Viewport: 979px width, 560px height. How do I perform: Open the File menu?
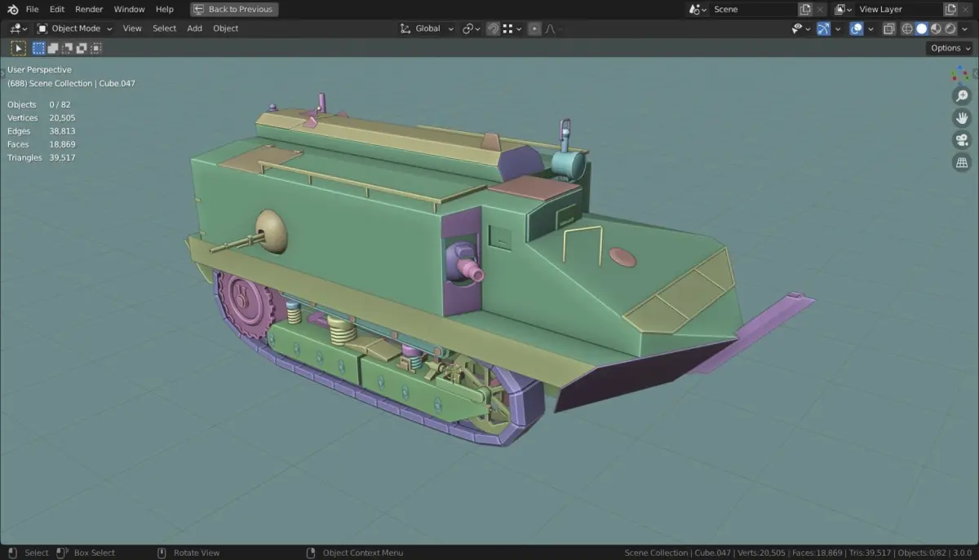tap(32, 9)
